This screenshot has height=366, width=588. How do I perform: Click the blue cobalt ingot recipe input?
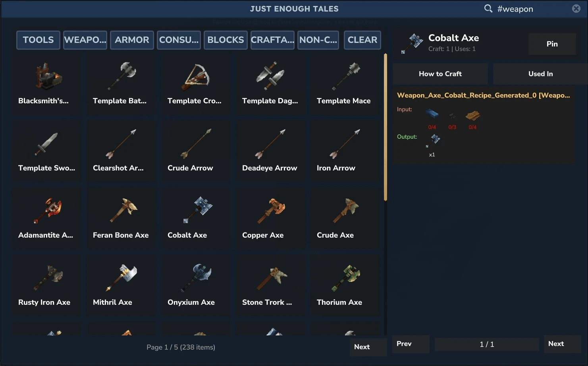point(432,114)
